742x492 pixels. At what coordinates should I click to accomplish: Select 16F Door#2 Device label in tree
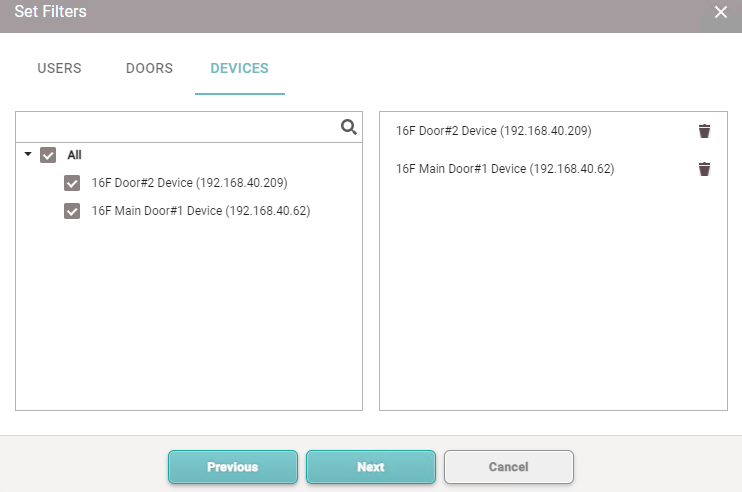tap(189, 183)
